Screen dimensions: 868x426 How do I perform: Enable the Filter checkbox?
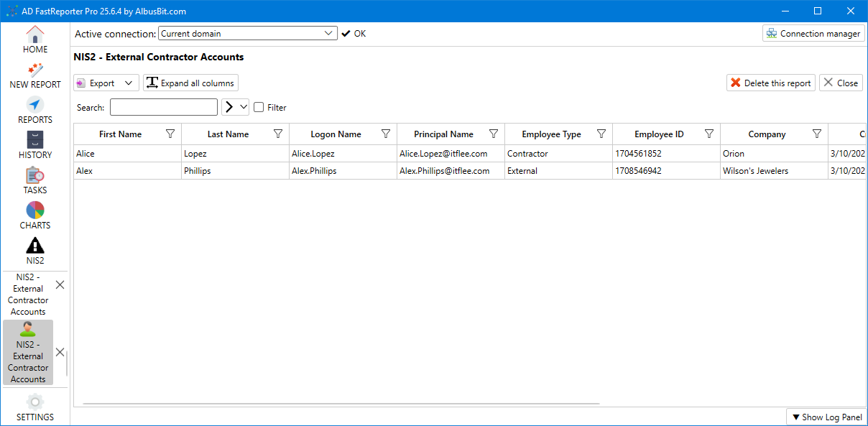coord(259,107)
